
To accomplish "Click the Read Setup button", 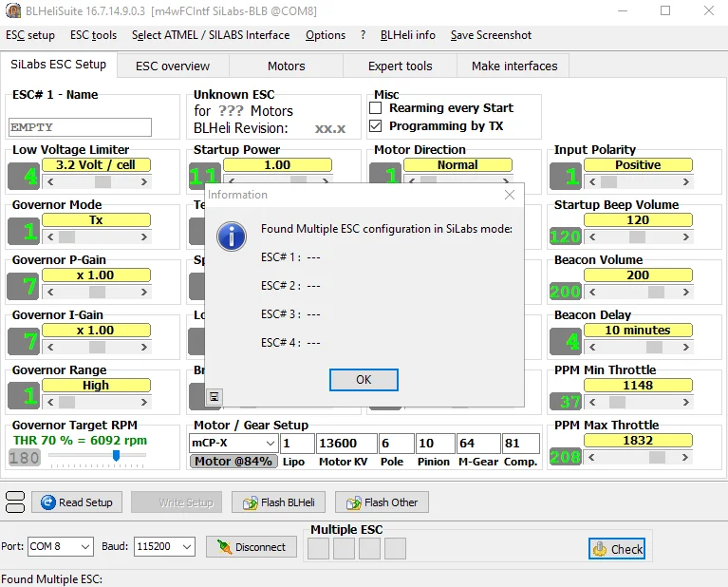I will [77, 502].
